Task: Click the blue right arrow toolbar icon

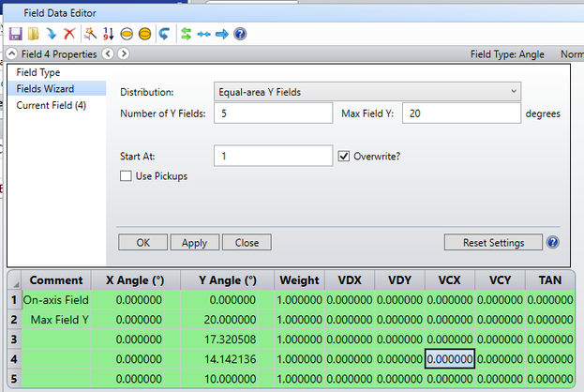Action: (x=222, y=34)
